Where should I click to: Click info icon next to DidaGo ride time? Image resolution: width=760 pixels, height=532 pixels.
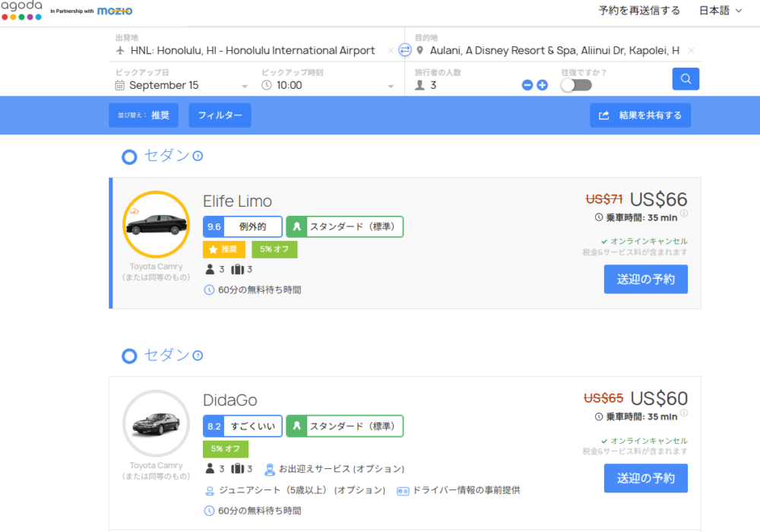[x=684, y=413]
